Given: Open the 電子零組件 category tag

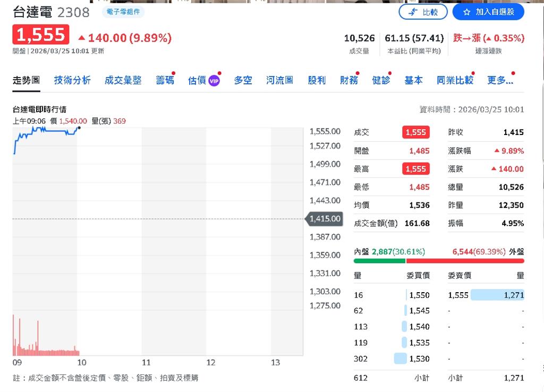Looking at the screenshot, I should (123, 12).
